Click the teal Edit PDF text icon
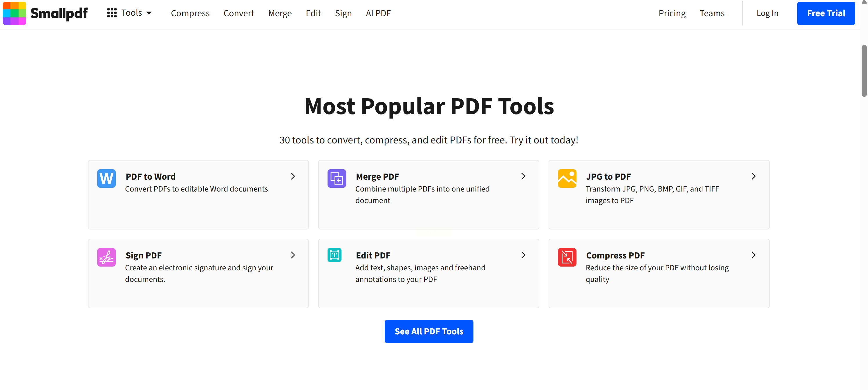Viewport: 868px width, 390px height. pyautogui.click(x=334, y=255)
